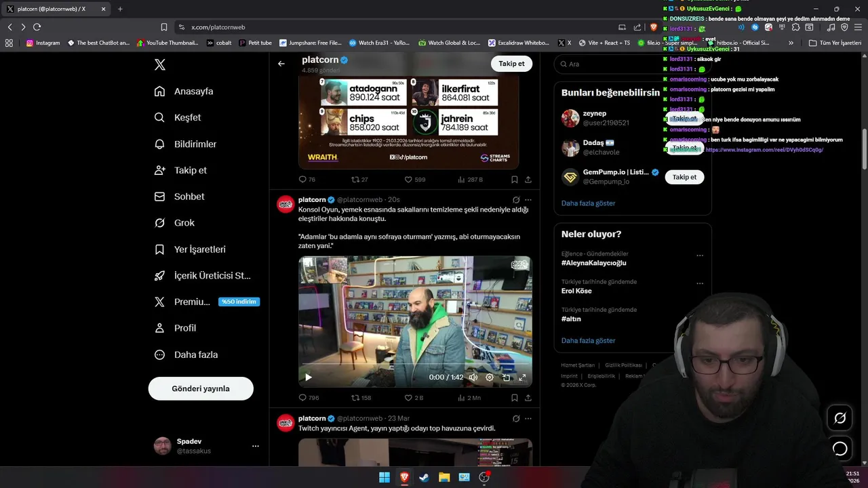Bookmark the Konsol Oyun tweet
This screenshot has height=488, width=868.
coord(515,398)
